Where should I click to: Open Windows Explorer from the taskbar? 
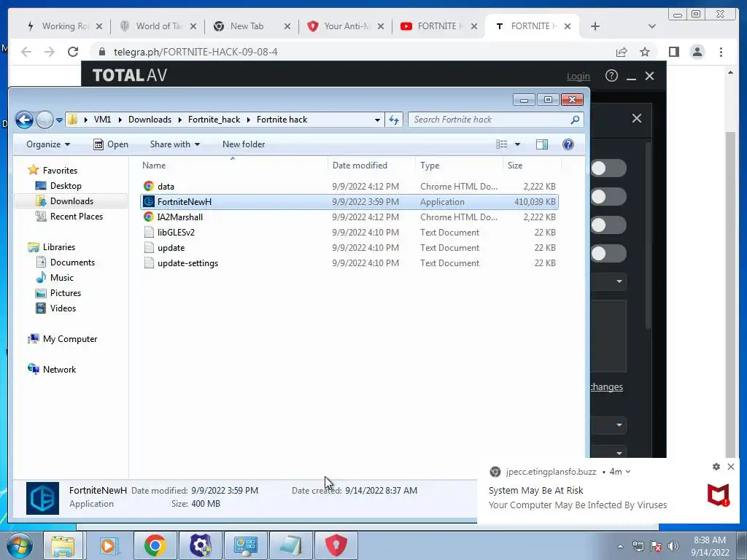tap(63, 545)
